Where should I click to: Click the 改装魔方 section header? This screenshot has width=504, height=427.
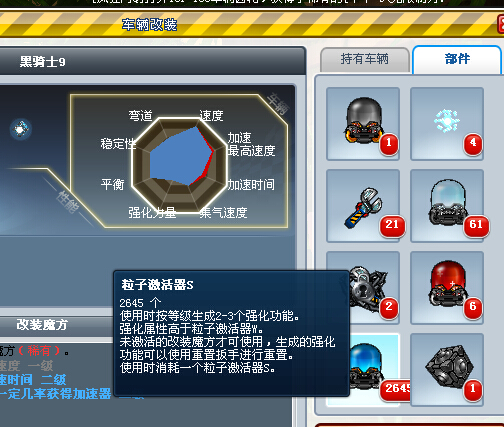coord(42,324)
